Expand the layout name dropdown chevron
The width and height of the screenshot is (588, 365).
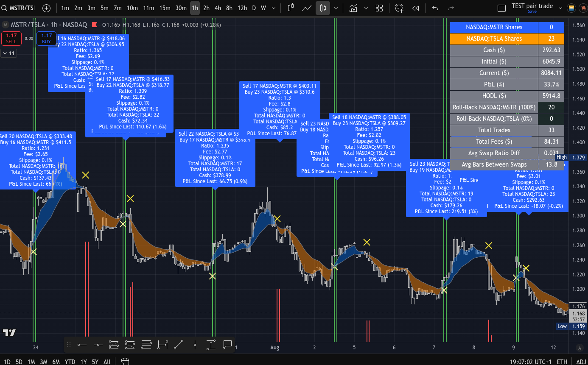click(x=560, y=8)
